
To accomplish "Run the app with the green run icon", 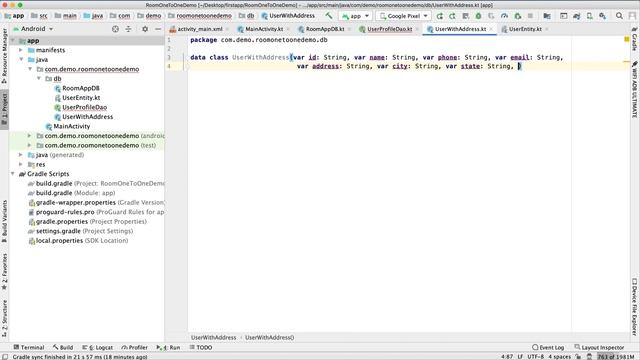I will coord(440,16).
